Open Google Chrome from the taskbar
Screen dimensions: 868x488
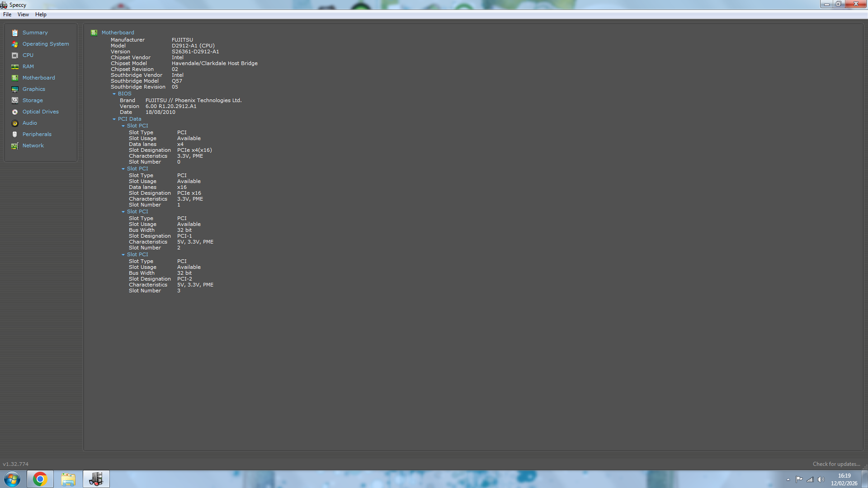click(x=40, y=479)
